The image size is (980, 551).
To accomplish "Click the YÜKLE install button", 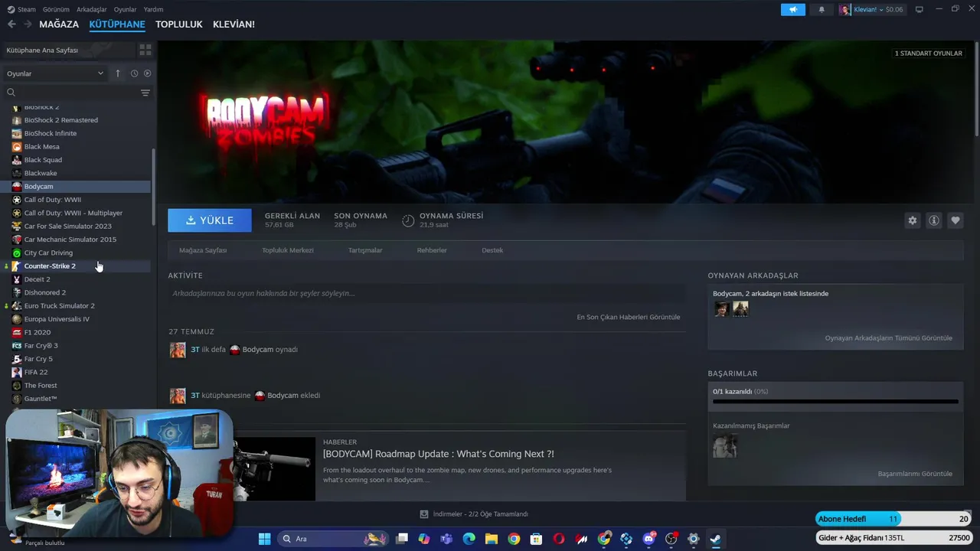I will tap(210, 220).
